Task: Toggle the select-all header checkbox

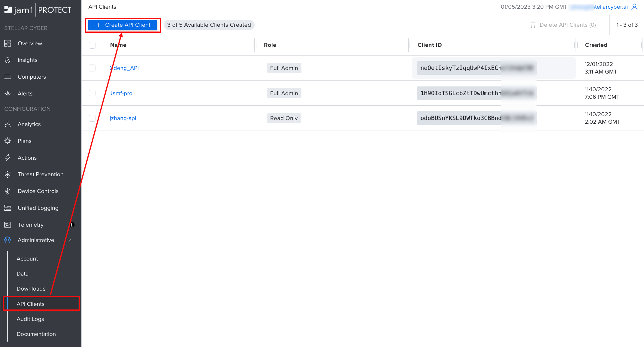Action: [x=92, y=45]
